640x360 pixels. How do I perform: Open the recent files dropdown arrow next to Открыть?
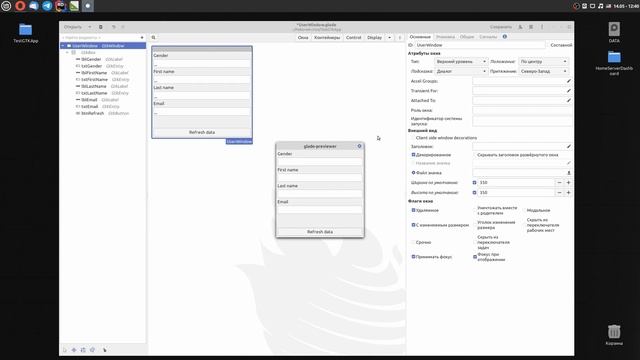point(89,27)
